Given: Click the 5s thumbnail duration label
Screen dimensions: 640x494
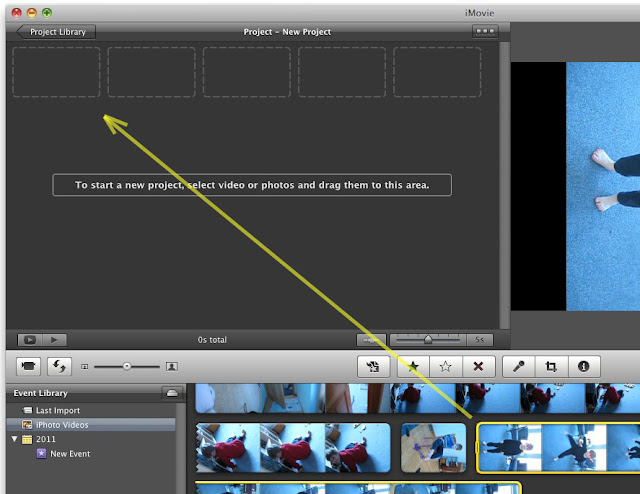Looking at the screenshot, I should coord(480,340).
